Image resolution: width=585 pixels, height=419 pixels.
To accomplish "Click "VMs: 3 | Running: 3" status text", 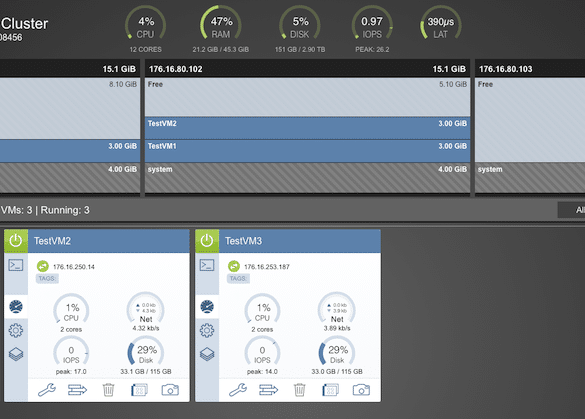I will point(45,210).
